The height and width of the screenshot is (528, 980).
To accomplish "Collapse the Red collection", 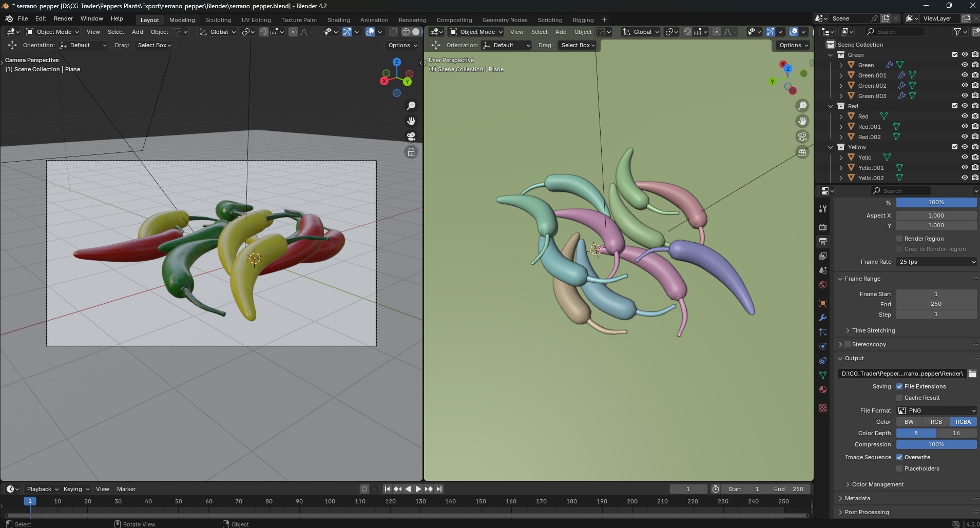I will [831, 106].
